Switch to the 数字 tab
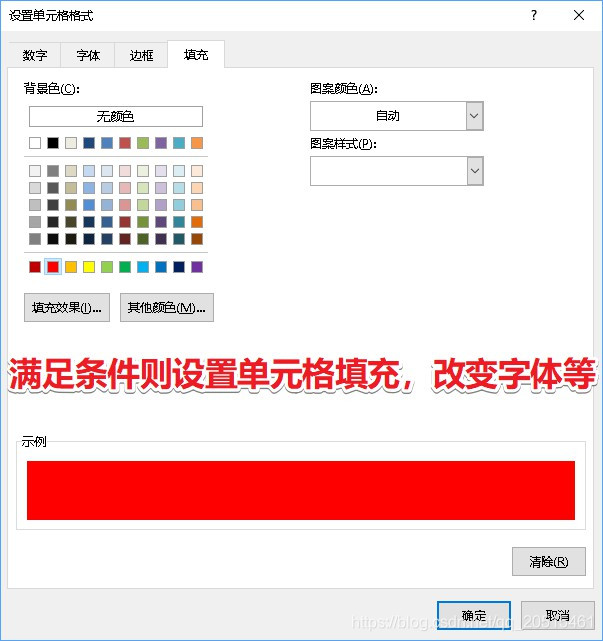Viewport: 603px width, 641px height. click(35, 55)
